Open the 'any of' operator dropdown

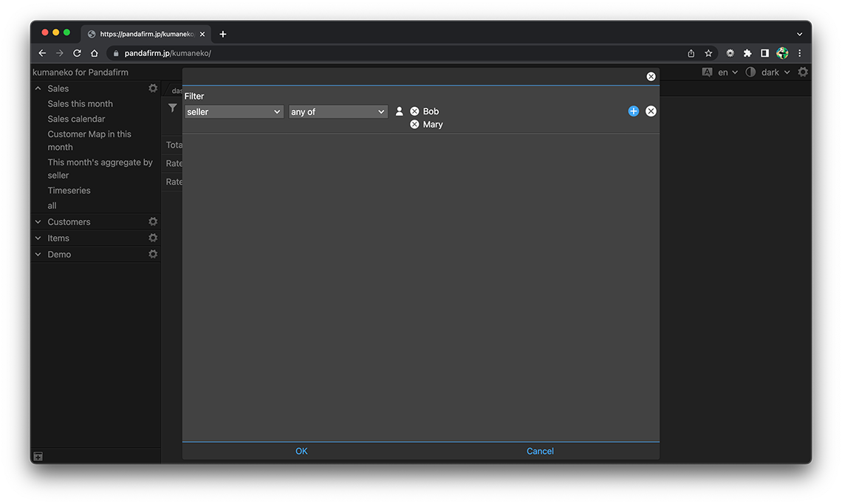(338, 112)
